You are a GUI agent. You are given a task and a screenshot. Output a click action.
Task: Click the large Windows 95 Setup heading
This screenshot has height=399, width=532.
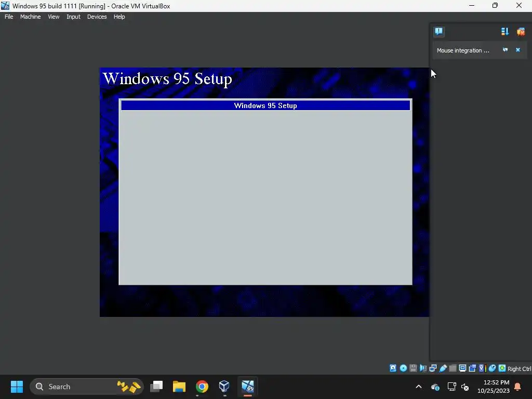coord(167,79)
